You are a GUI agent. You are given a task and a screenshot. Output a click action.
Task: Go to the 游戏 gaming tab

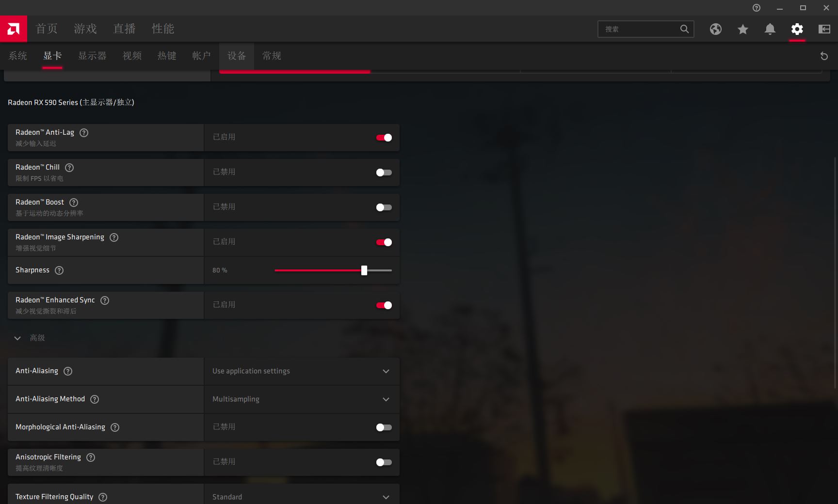pos(85,29)
